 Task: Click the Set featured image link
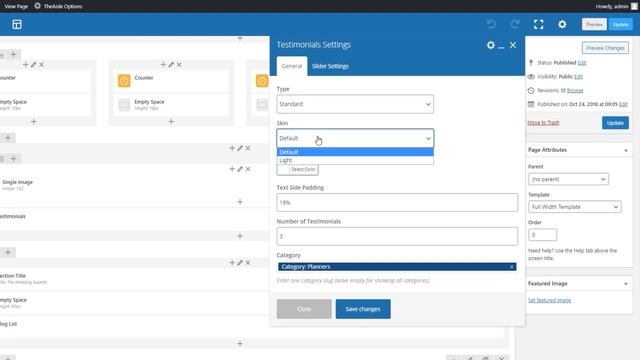click(x=549, y=300)
